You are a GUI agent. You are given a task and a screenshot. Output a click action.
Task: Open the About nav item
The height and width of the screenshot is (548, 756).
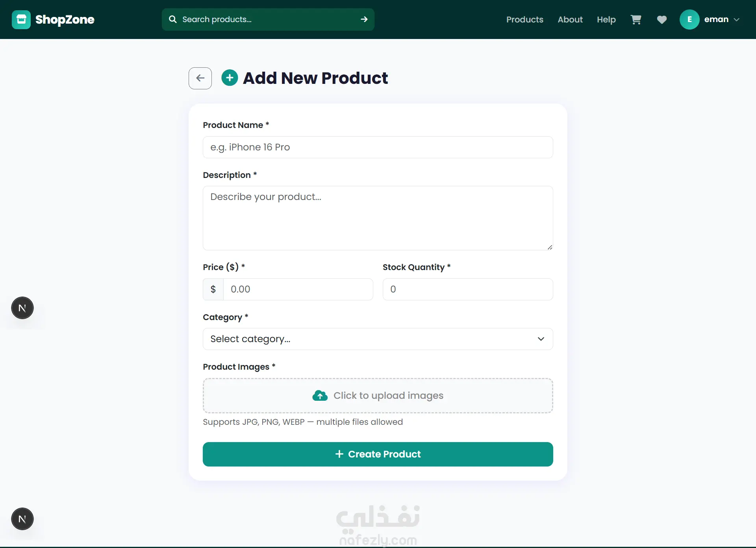click(x=570, y=19)
